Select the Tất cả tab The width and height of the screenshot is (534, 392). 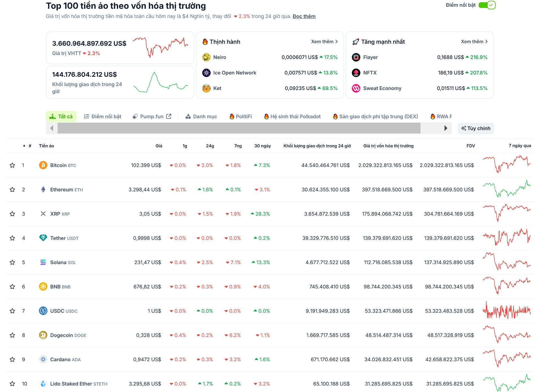(x=61, y=117)
